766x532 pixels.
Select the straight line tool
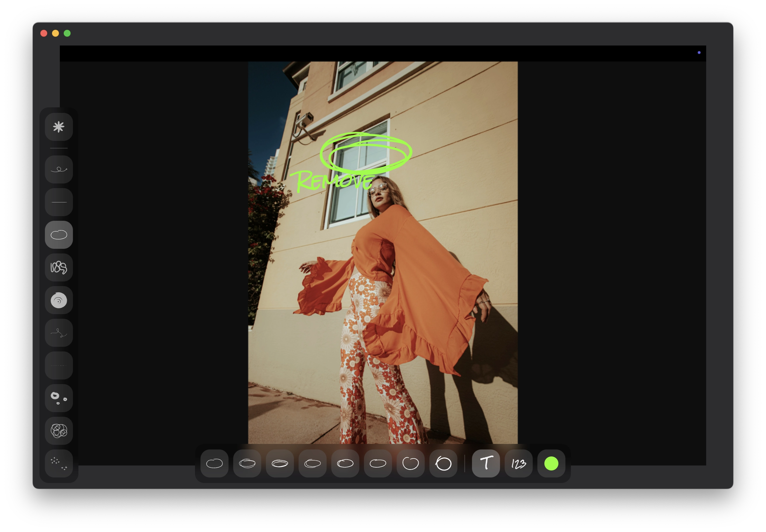[x=59, y=202]
